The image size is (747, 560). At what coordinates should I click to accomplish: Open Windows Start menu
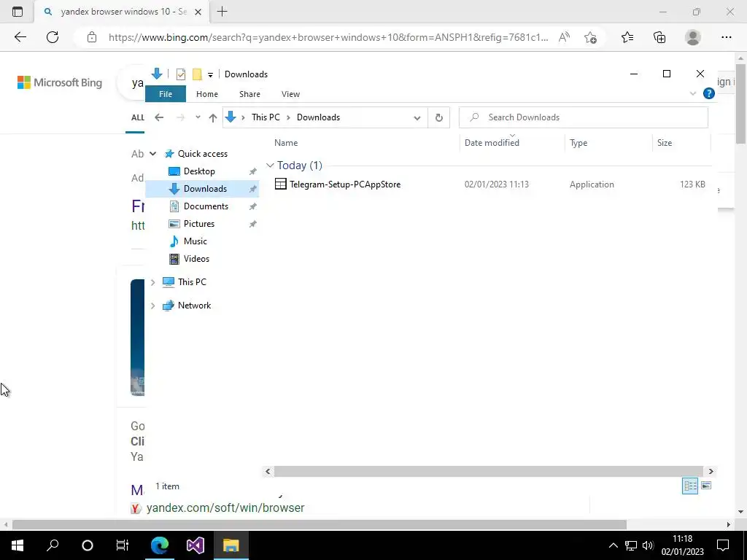(x=18, y=545)
